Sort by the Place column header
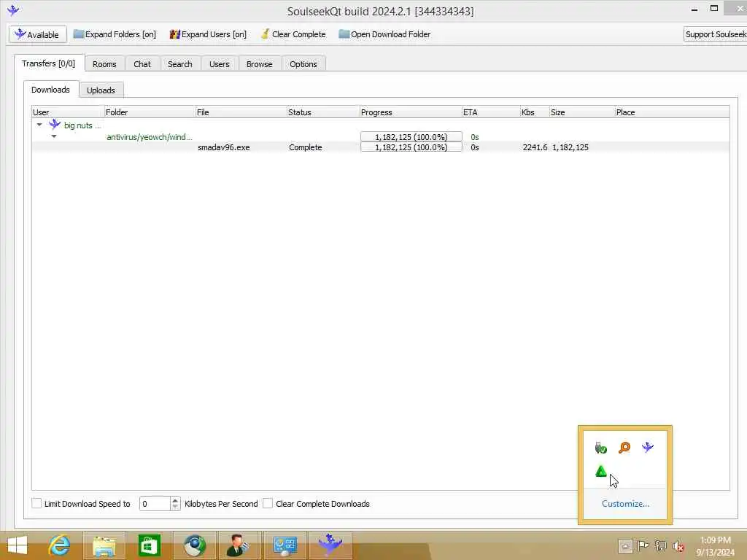The height and width of the screenshot is (560, 747). pyautogui.click(x=672, y=112)
